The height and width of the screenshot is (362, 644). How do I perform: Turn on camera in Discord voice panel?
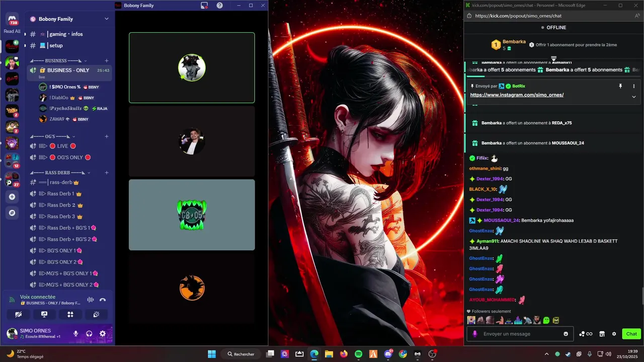click(19, 314)
